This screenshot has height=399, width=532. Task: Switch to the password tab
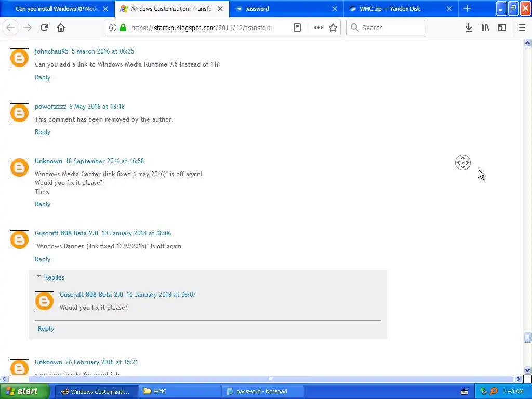point(286,9)
